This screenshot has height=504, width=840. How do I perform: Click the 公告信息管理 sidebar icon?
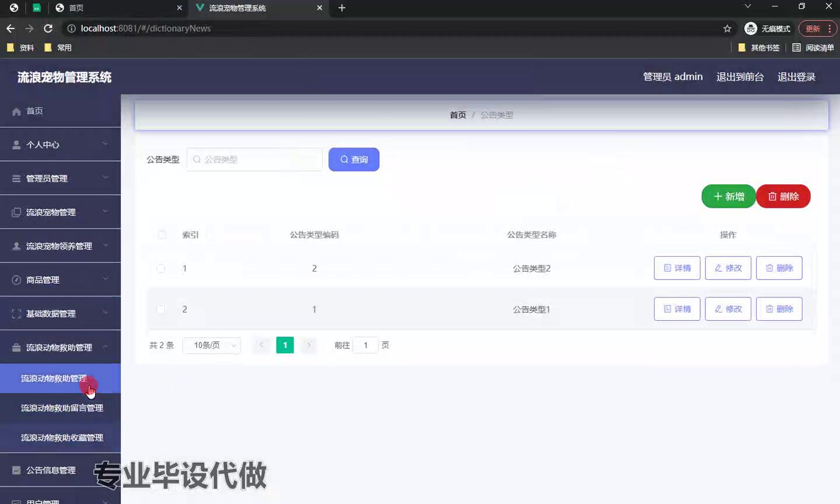coord(16,470)
